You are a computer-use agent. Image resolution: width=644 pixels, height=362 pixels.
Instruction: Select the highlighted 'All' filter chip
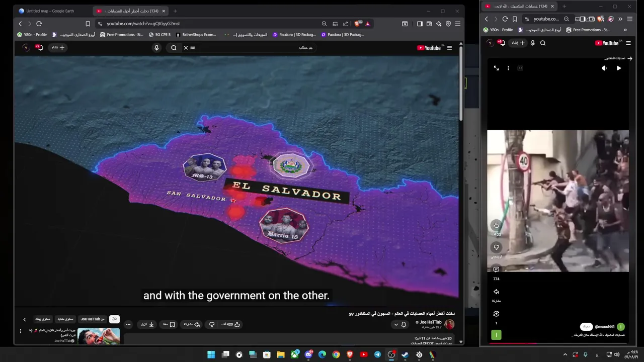click(114, 319)
